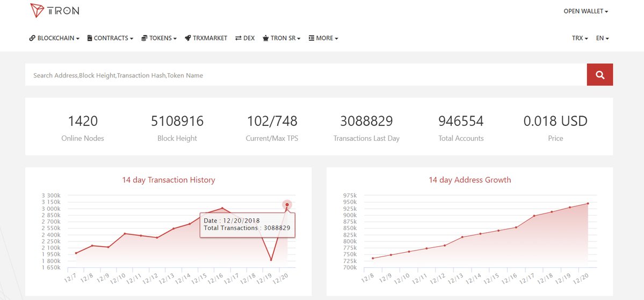Click the TRON logo icon
The image size is (644, 300).
pyautogui.click(x=37, y=11)
